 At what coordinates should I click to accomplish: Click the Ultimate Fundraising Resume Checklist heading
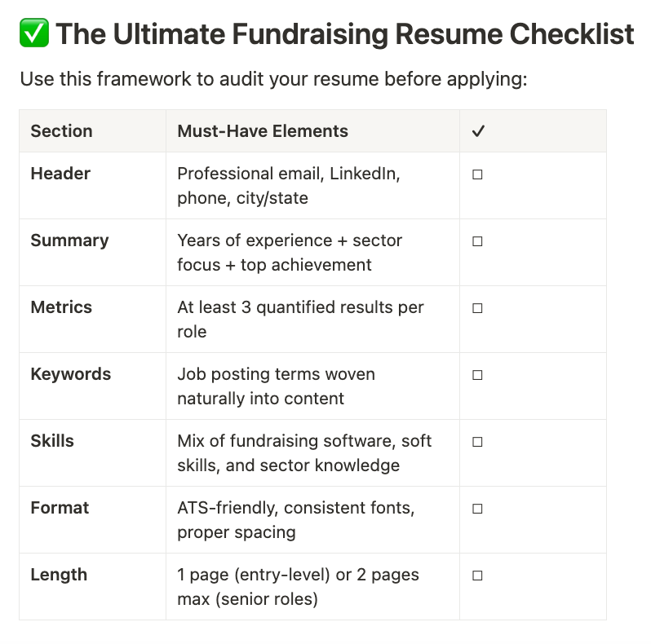(x=344, y=34)
